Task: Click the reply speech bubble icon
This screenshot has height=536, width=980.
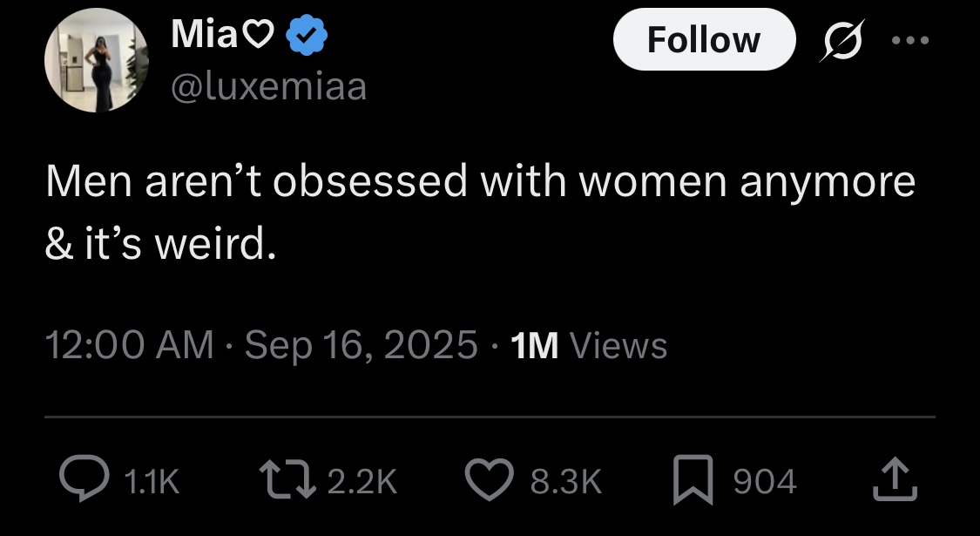Action: pos(83,481)
